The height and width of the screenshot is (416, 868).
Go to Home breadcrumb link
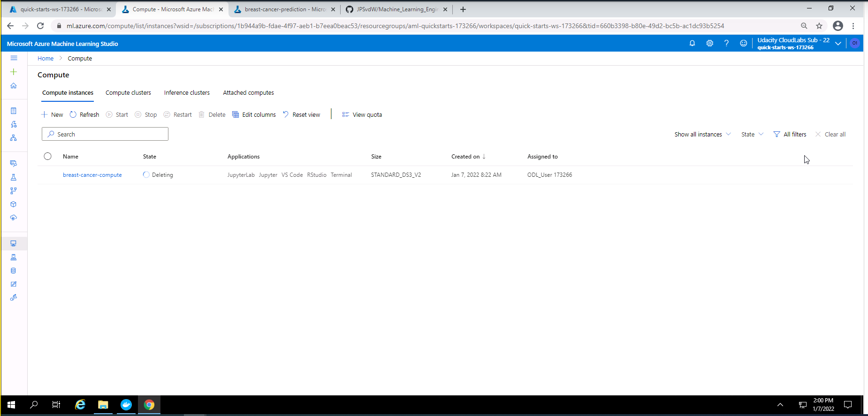(46, 59)
